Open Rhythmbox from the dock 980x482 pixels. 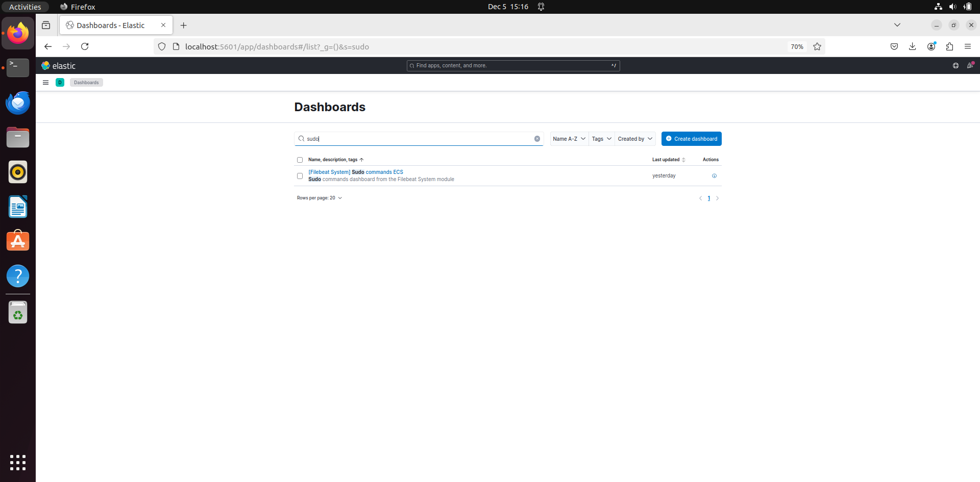(x=18, y=172)
